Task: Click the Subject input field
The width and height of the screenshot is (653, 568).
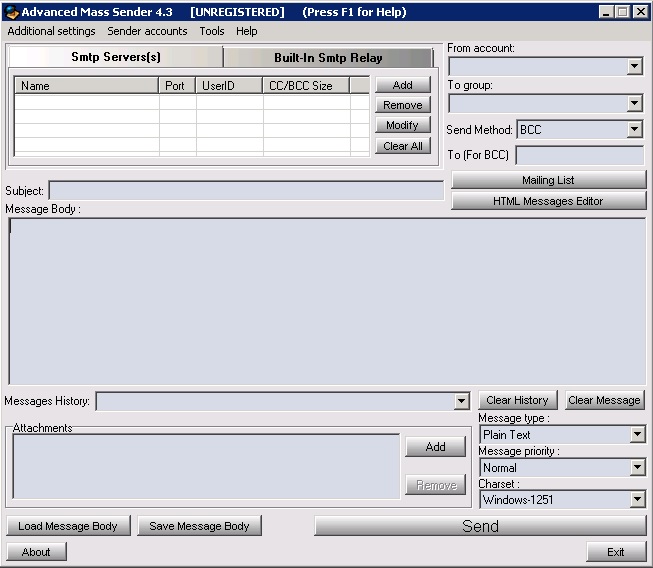Action: (246, 191)
